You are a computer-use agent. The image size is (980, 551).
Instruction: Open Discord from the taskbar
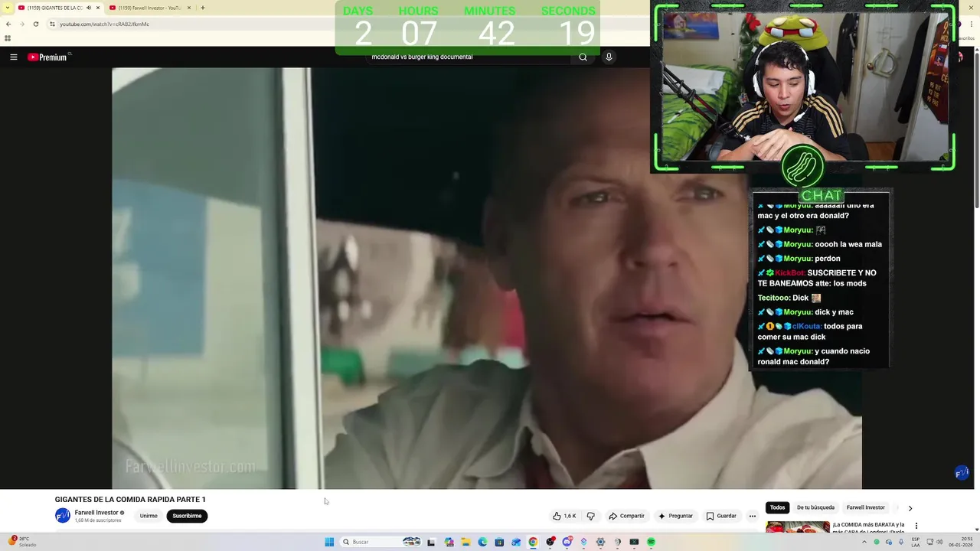tap(567, 542)
